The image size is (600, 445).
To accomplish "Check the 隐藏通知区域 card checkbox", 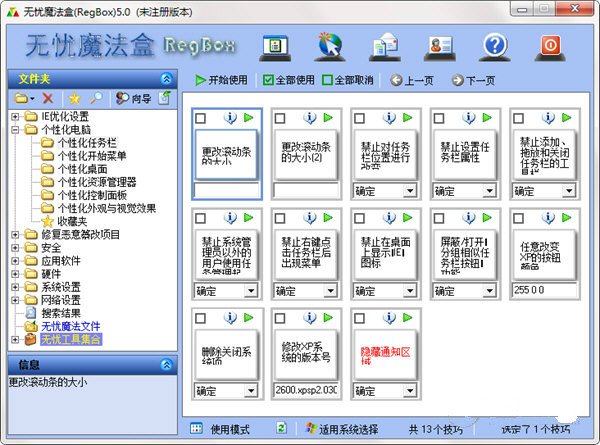I will (359, 318).
